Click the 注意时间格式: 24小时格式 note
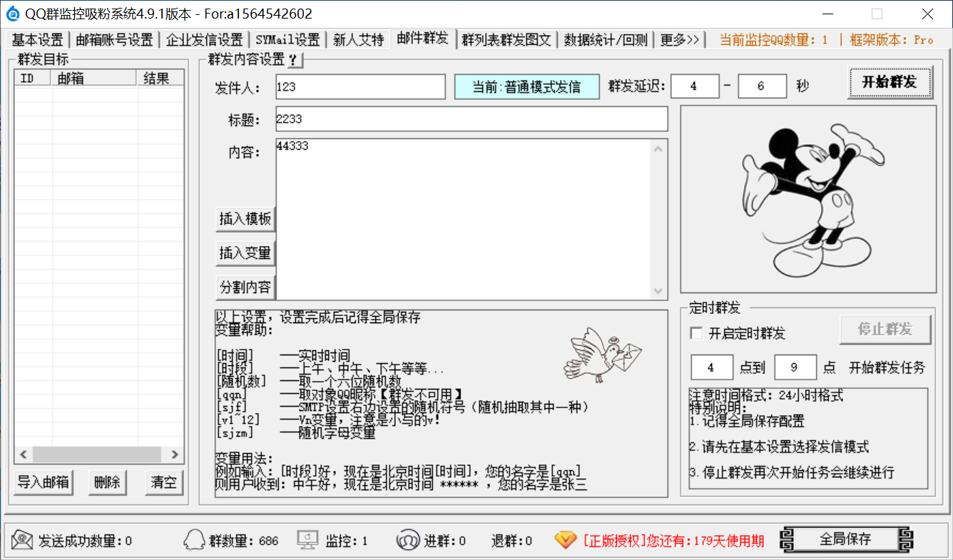Screen dimensions: 953x560 [x=766, y=395]
